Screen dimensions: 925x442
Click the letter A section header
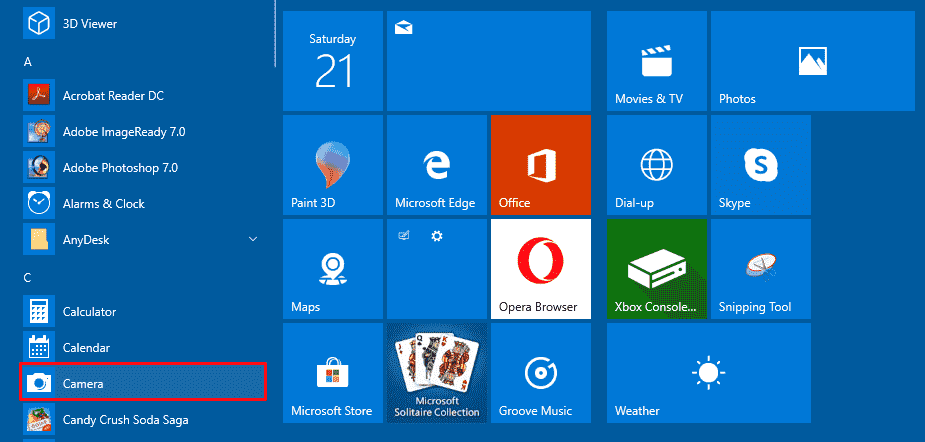(27, 61)
